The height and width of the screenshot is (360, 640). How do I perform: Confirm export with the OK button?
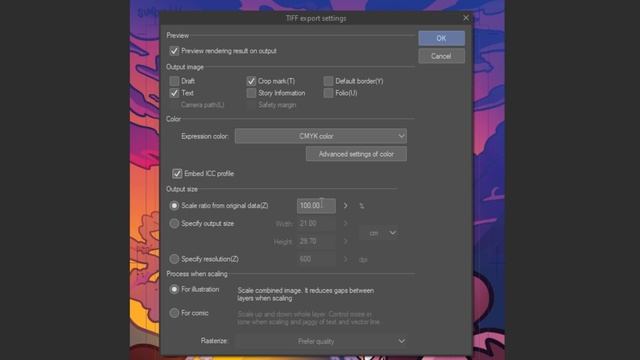pyautogui.click(x=441, y=38)
